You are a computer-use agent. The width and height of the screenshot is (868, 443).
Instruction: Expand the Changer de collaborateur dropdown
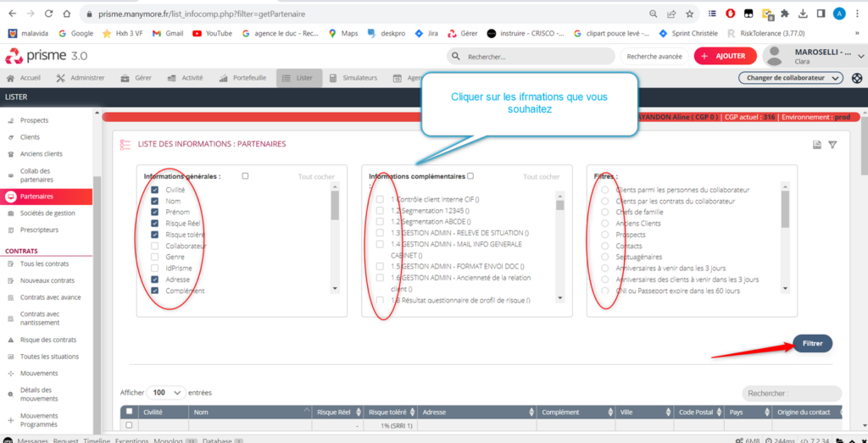click(x=790, y=78)
